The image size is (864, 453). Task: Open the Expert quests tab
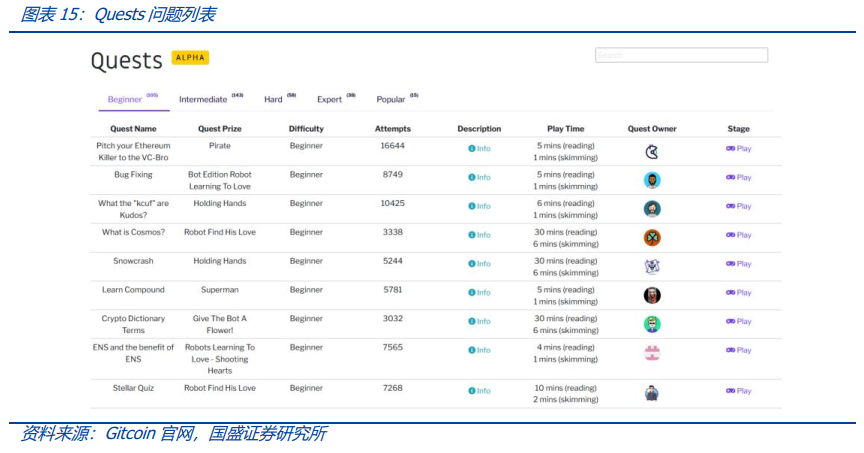click(336, 99)
